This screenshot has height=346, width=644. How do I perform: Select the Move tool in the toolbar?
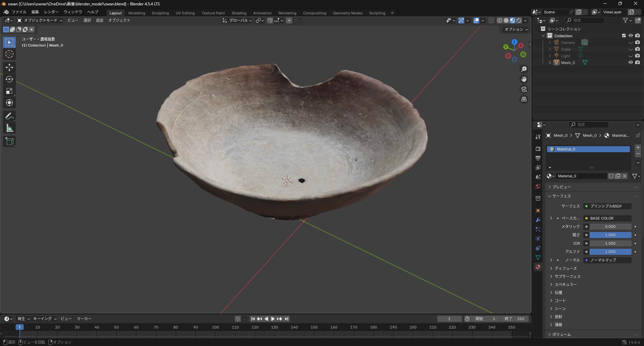[9, 67]
